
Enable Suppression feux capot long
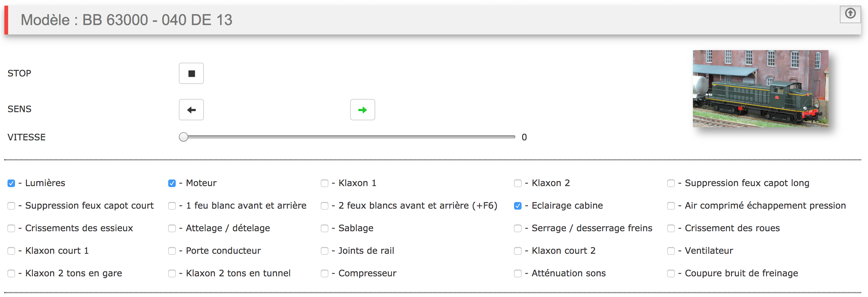671,183
